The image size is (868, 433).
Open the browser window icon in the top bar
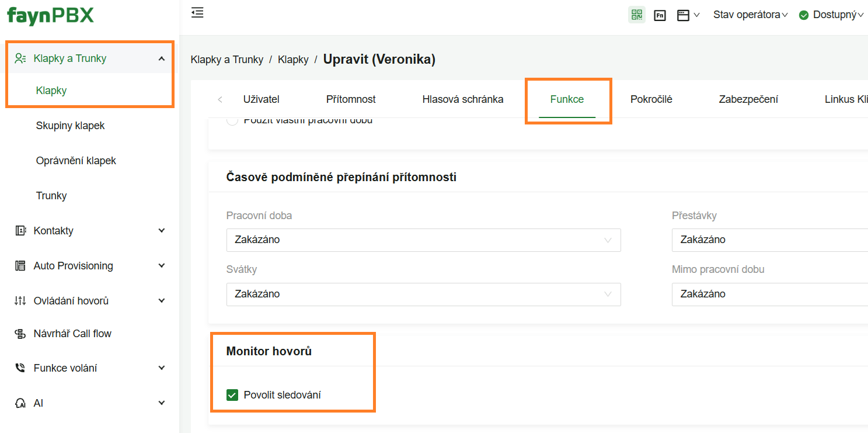[684, 16]
